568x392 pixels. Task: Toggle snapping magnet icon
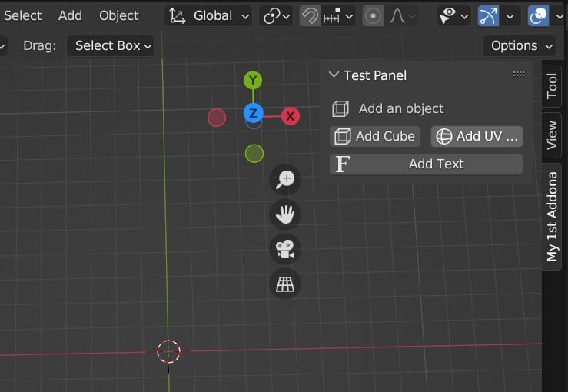(x=310, y=15)
